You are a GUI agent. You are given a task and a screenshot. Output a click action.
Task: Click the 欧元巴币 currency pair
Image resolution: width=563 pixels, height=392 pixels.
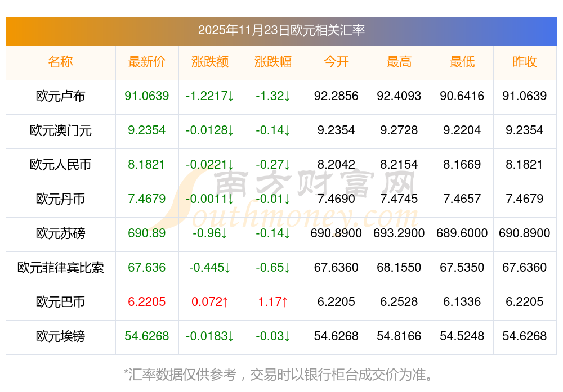60,302
